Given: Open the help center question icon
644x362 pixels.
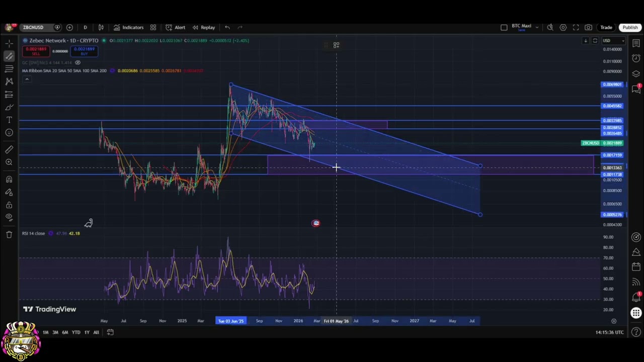Looking at the screenshot, I should (x=636, y=332).
